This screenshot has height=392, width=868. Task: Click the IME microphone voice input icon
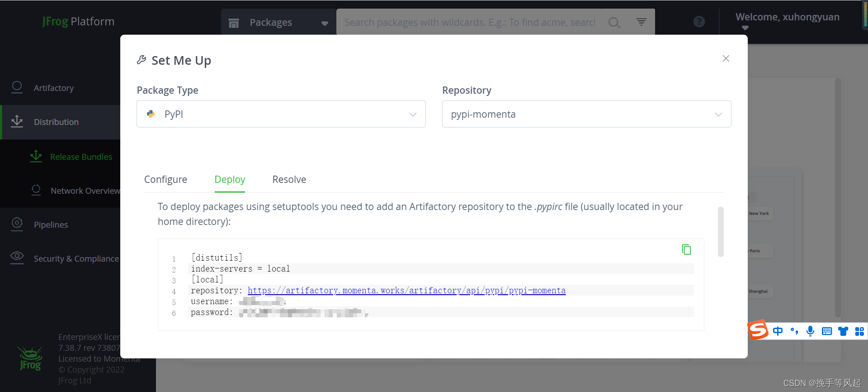[810, 331]
